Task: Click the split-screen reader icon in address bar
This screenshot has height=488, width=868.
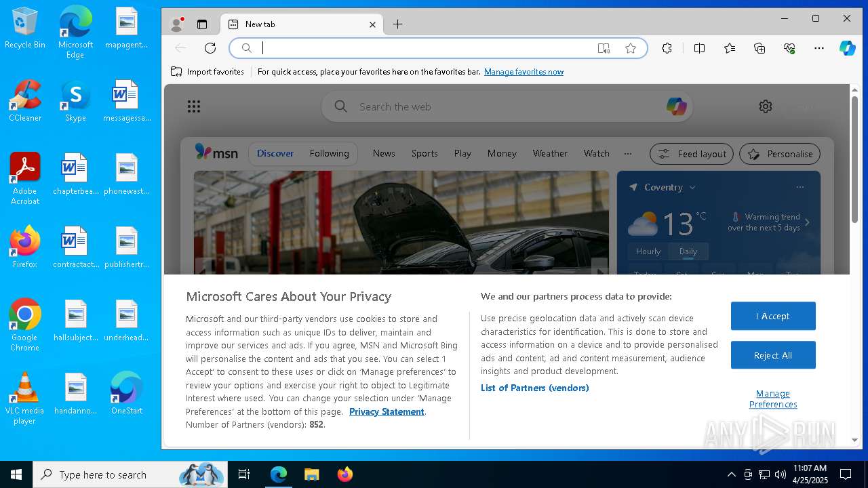Action: [x=604, y=48]
